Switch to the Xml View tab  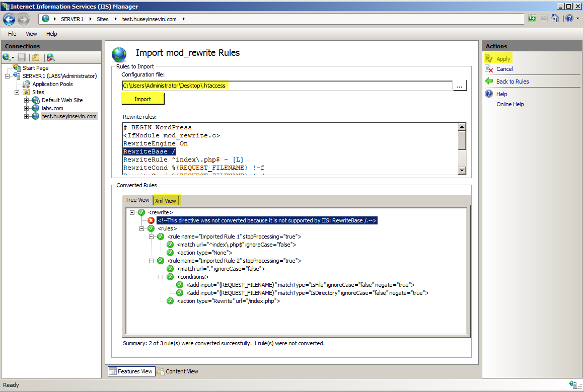pos(166,201)
